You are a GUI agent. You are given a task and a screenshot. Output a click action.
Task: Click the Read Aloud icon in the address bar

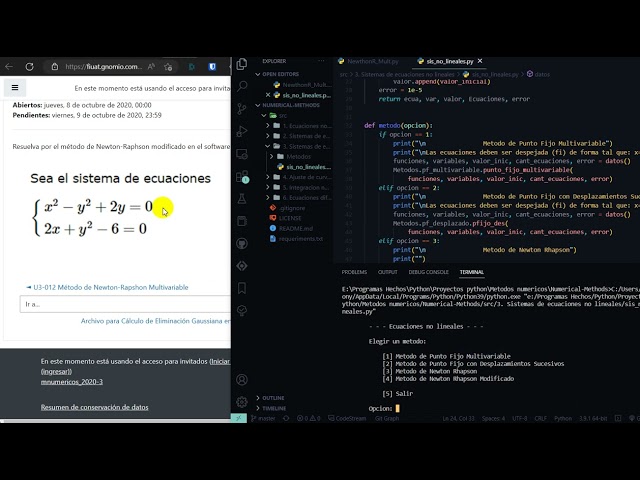151,67
